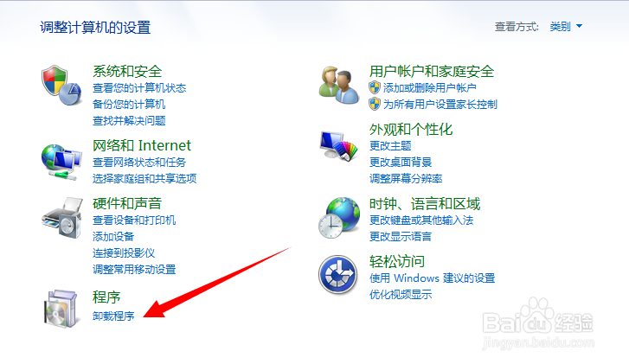Screen dimensions: 629x364
Task: Click the 网络和 Internet globe icon
Action: (x=61, y=162)
